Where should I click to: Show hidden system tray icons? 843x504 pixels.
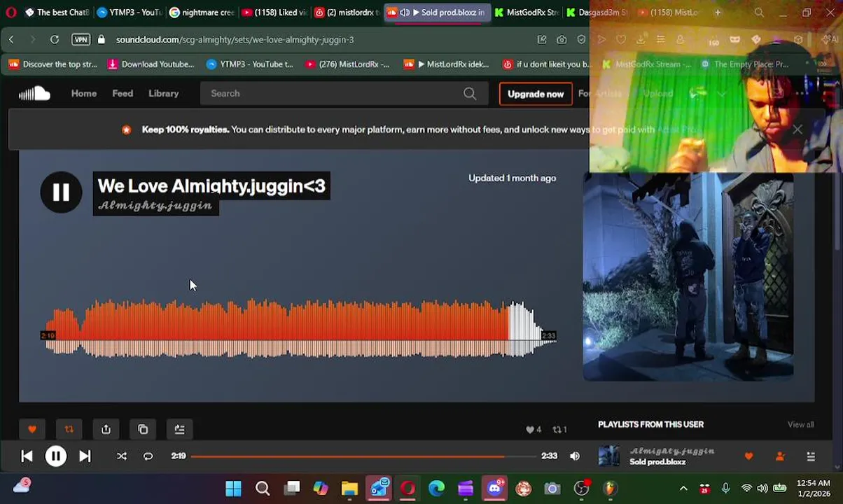(x=683, y=488)
